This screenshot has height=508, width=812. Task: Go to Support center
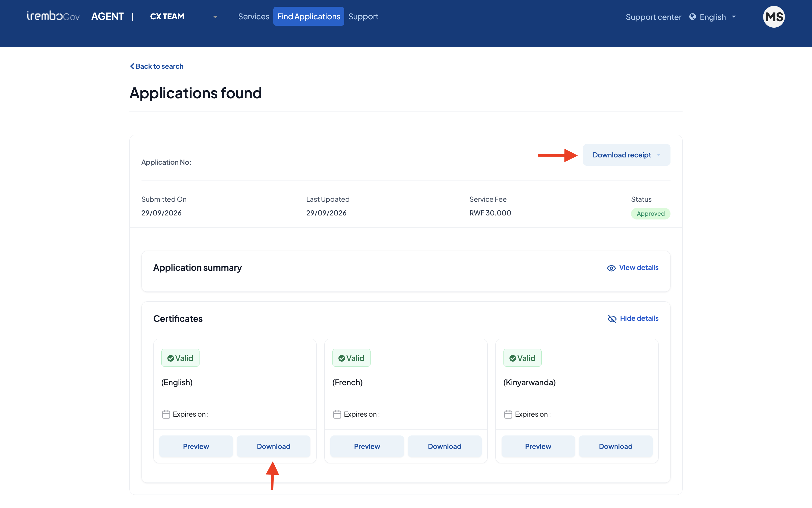click(x=654, y=17)
